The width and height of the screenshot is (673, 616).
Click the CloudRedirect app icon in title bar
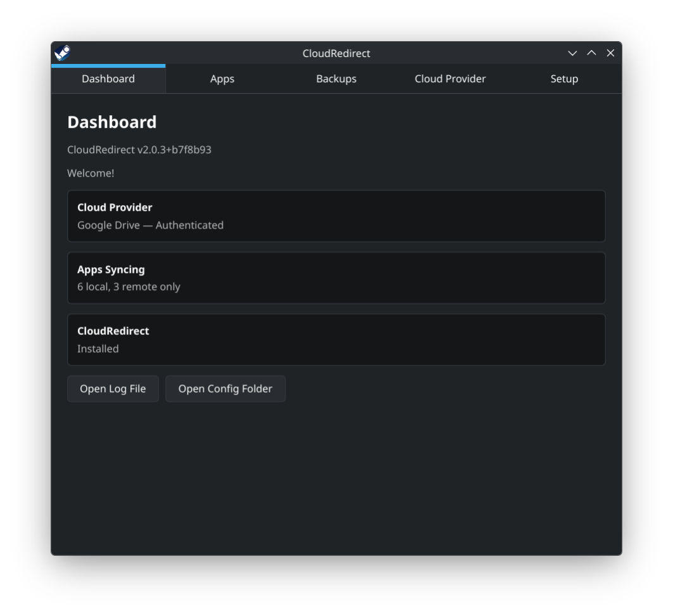pyautogui.click(x=63, y=53)
